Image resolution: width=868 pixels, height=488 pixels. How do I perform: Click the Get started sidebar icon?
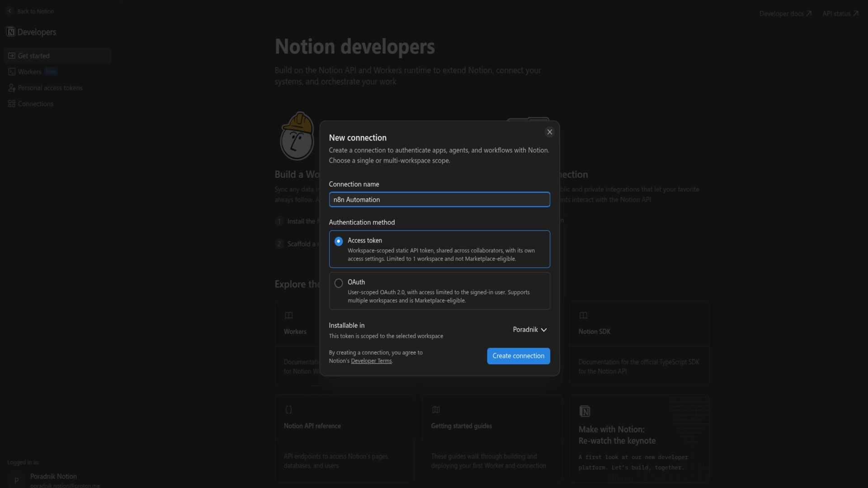coord(12,56)
